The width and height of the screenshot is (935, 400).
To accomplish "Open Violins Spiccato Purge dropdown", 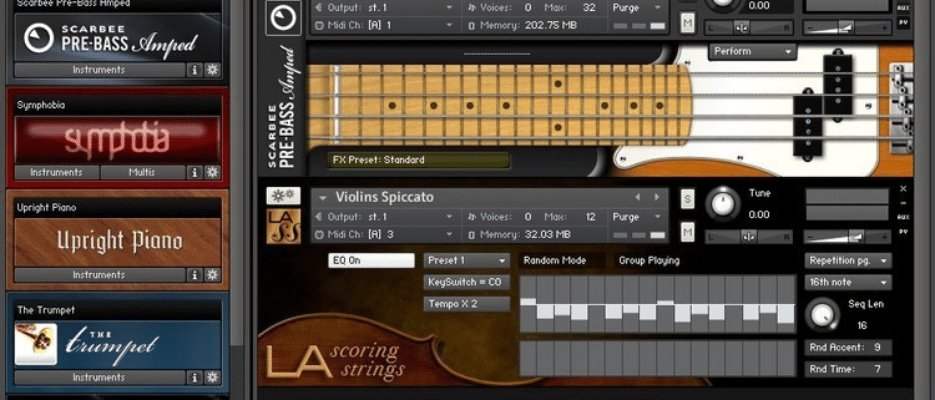I will [x=637, y=217].
